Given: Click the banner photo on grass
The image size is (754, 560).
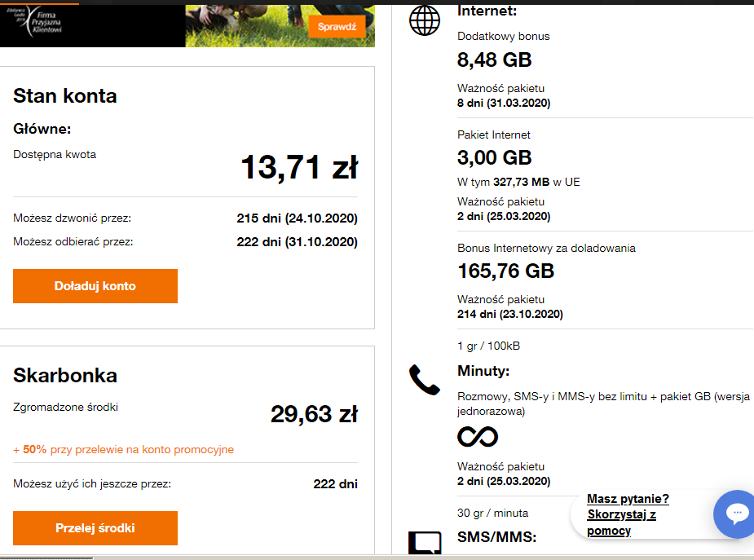Looking at the screenshot, I should [x=246, y=23].
